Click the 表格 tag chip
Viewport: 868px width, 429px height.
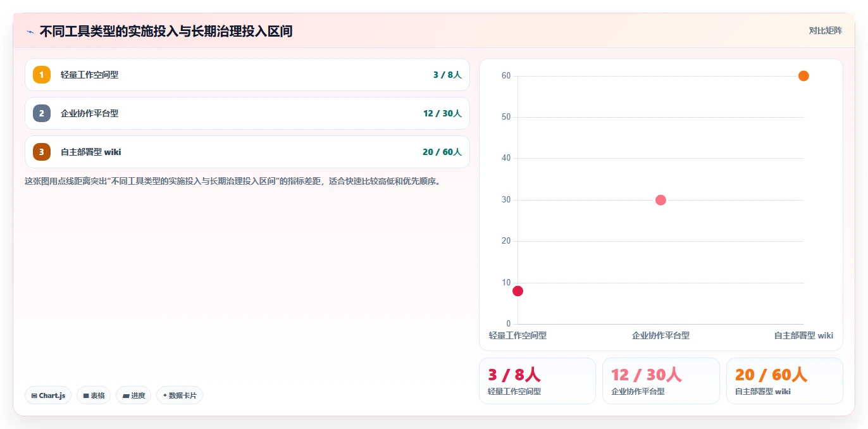pos(94,395)
